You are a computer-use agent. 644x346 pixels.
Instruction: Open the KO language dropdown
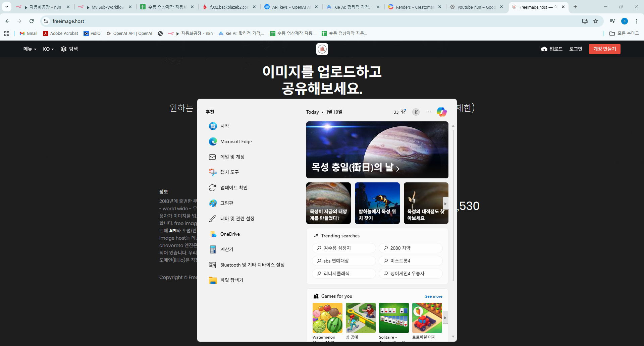pyautogui.click(x=48, y=49)
